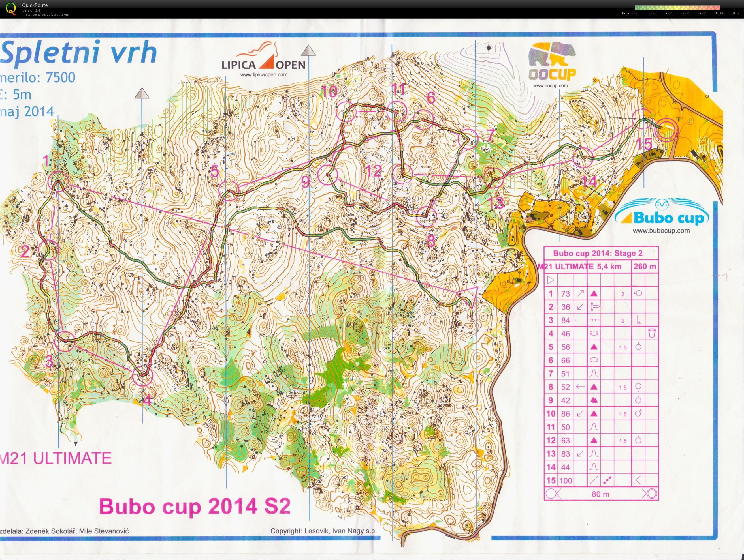
Task: Click the Version 2.4 text
Action: (31, 11)
